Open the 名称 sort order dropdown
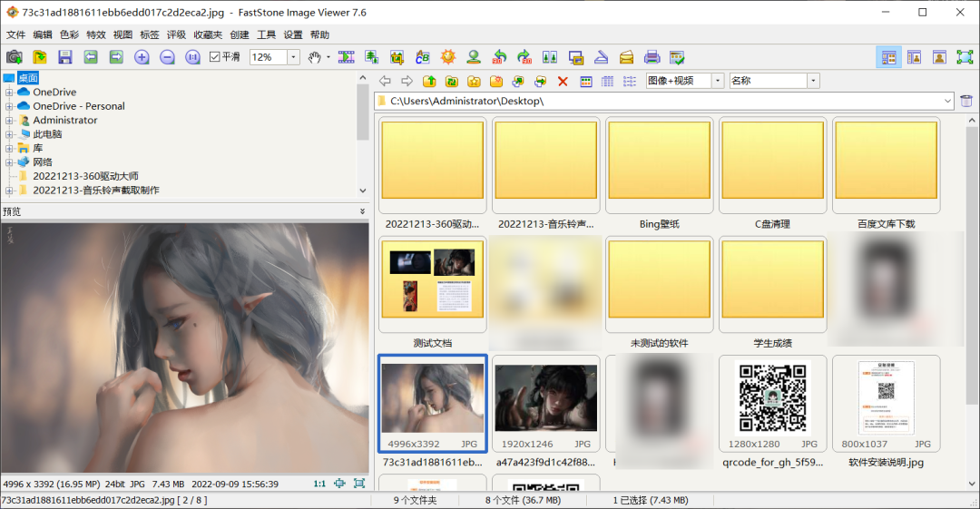The width and height of the screenshot is (980, 509). [x=813, y=81]
